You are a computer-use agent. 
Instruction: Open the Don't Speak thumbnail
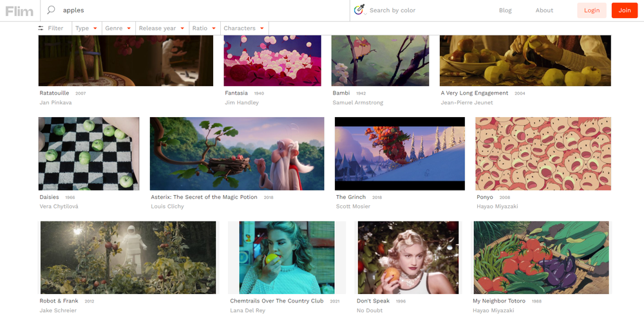(408, 257)
